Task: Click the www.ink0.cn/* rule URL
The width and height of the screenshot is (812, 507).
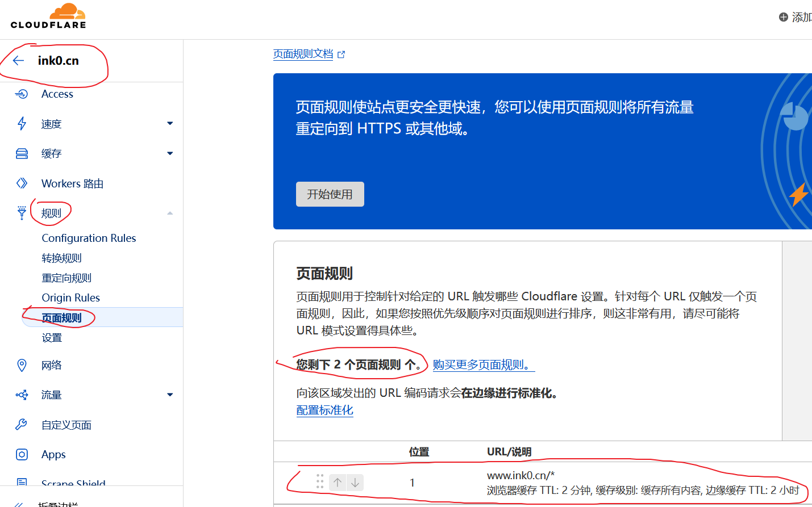Action: click(x=520, y=475)
